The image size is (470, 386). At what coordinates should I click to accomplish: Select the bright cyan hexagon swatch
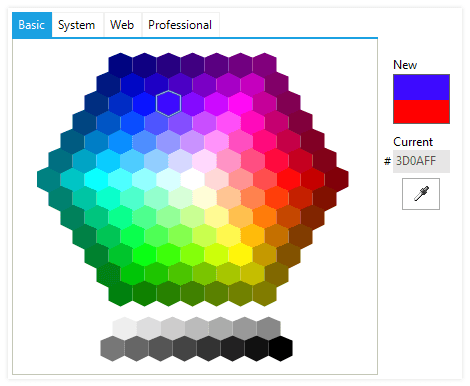[x=96, y=179]
